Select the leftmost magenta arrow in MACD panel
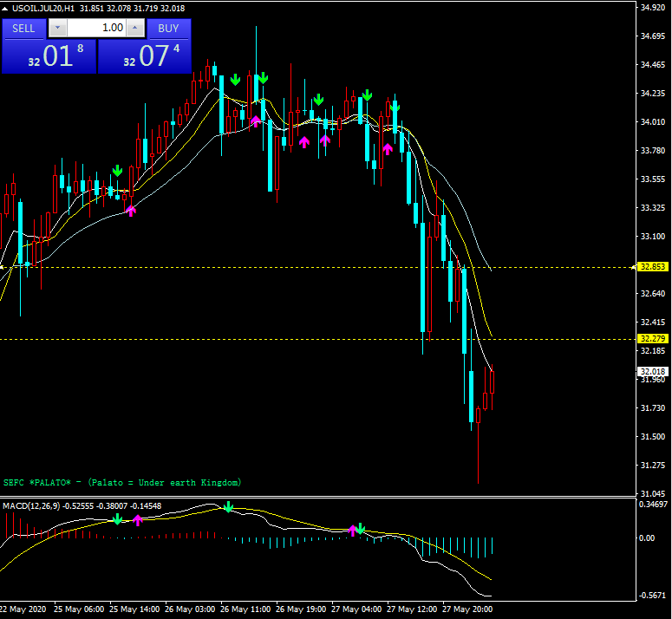This screenshot has height=619, width=672. (x=137, y=520)
